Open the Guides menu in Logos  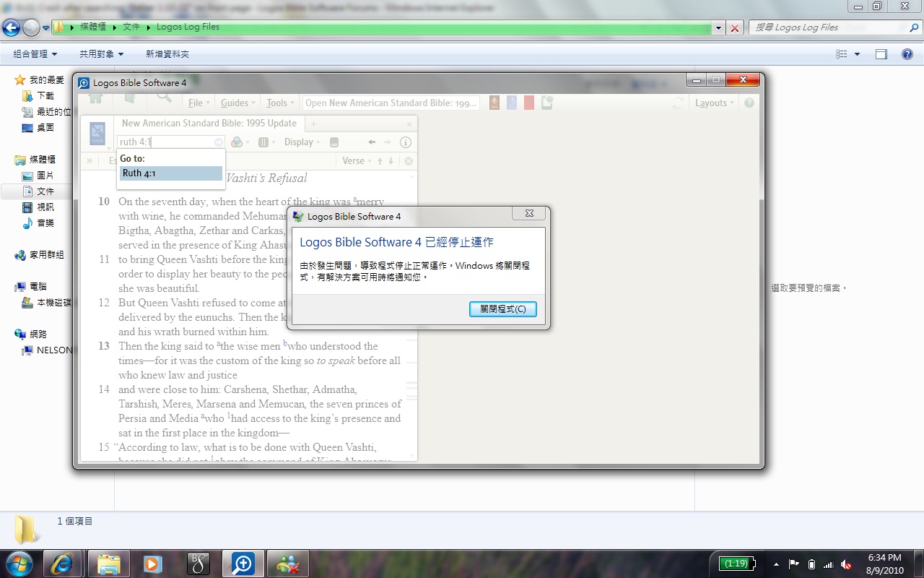(237, 103)
